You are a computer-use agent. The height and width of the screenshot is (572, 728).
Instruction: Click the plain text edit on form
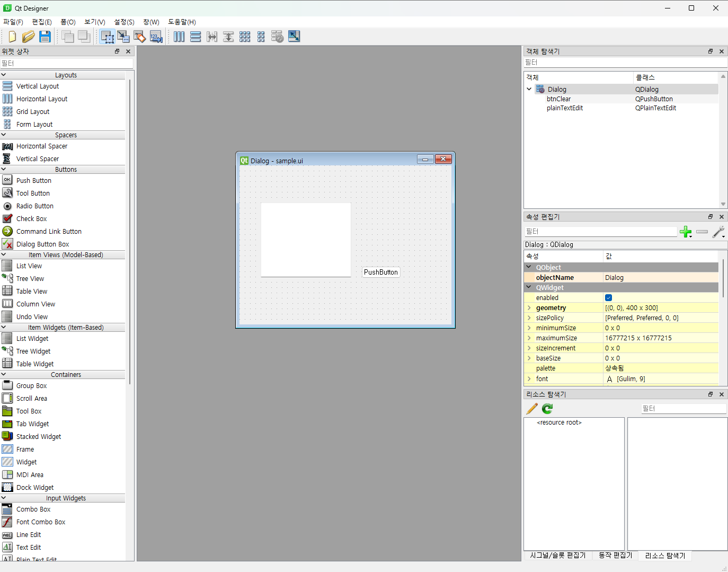point(306,240)
